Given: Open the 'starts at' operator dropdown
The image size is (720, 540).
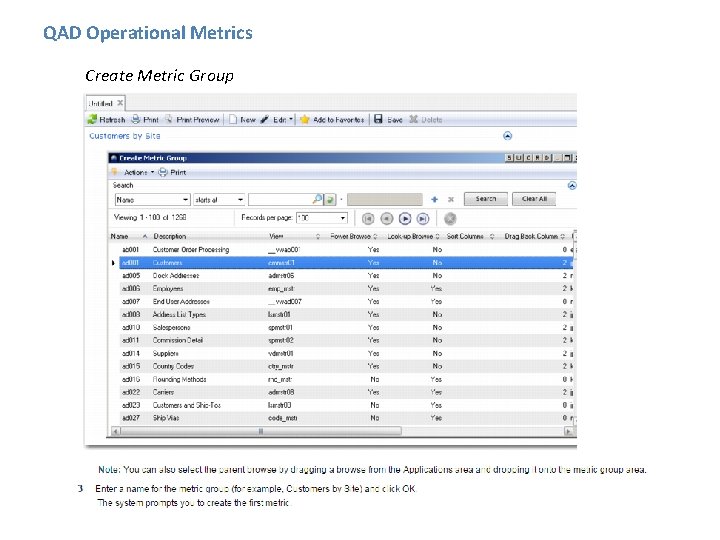Looking at the screenshot, I should [240, 200].
